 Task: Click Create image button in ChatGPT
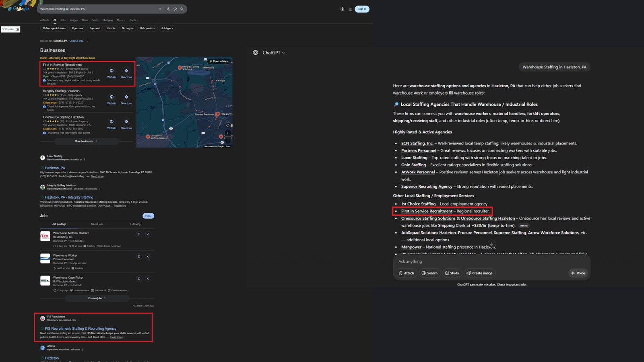click(x=479, y=273)
